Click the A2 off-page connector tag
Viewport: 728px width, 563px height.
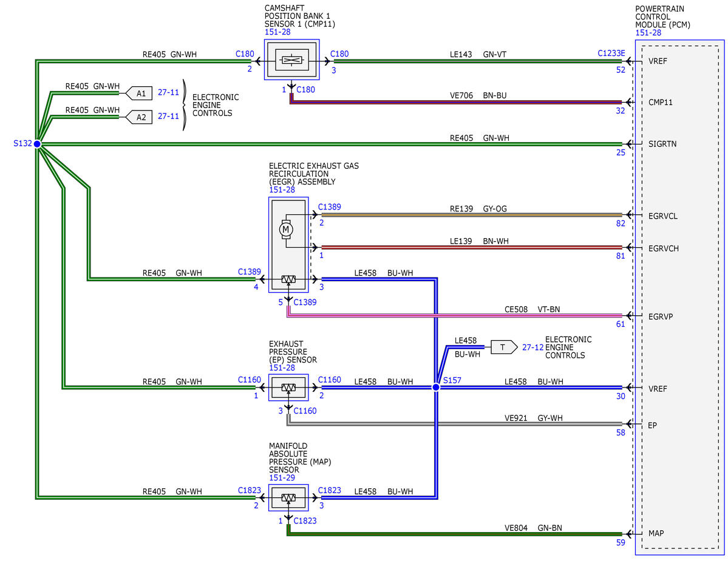(139, 117)
